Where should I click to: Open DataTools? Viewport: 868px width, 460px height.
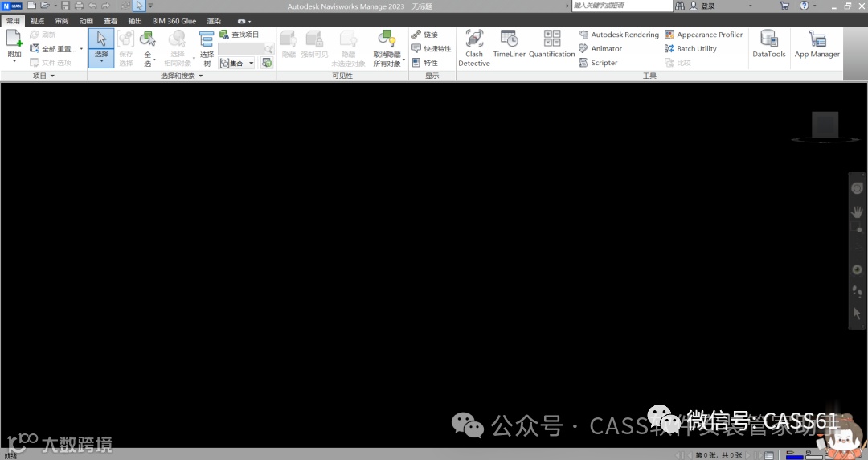pos(769,44)
